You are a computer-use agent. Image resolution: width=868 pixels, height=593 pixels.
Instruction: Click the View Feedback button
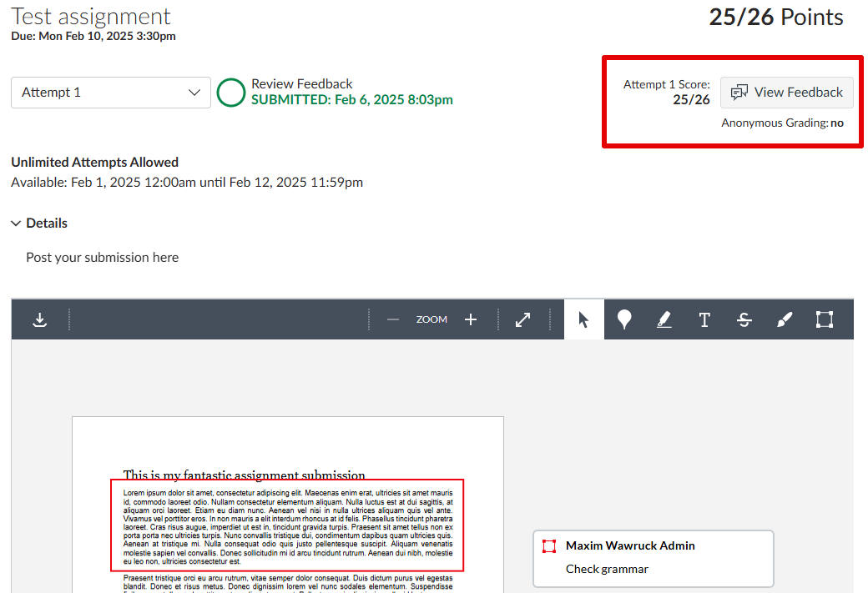click(x=787, y=93)
